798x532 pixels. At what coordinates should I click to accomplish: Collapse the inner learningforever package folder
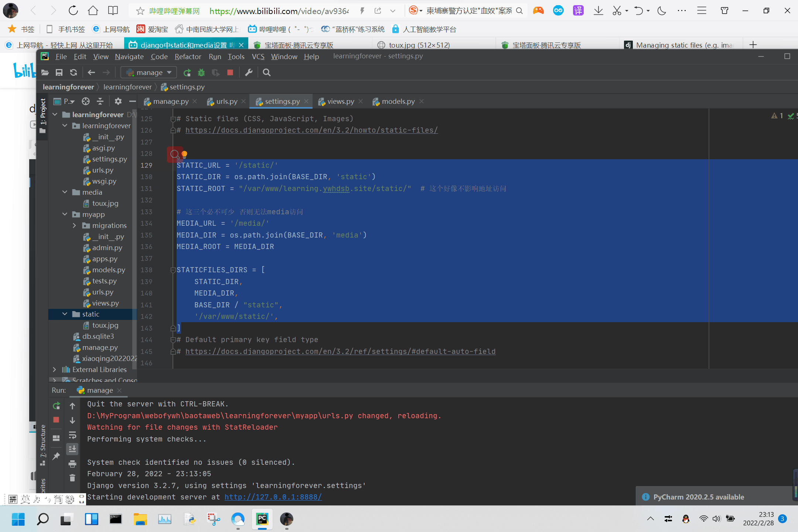pyautogui.click(x=65, y=126)
